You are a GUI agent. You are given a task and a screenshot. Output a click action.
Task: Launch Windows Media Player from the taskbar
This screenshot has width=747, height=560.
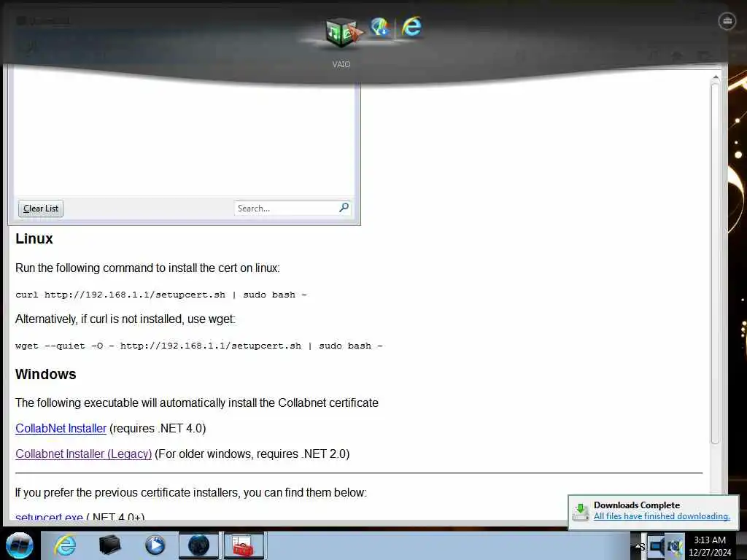pyautogui.click(x=155, y=545)
